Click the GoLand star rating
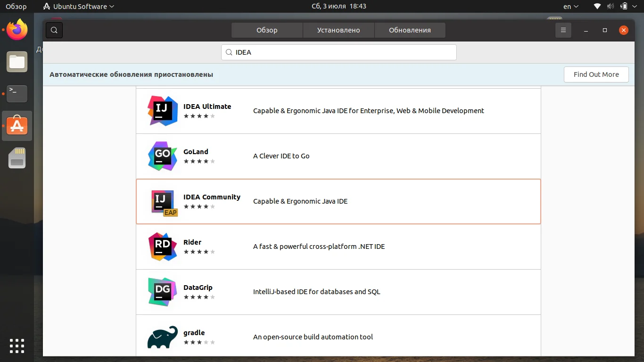Screen dimensions: 644x362 (x=199, y=161)
